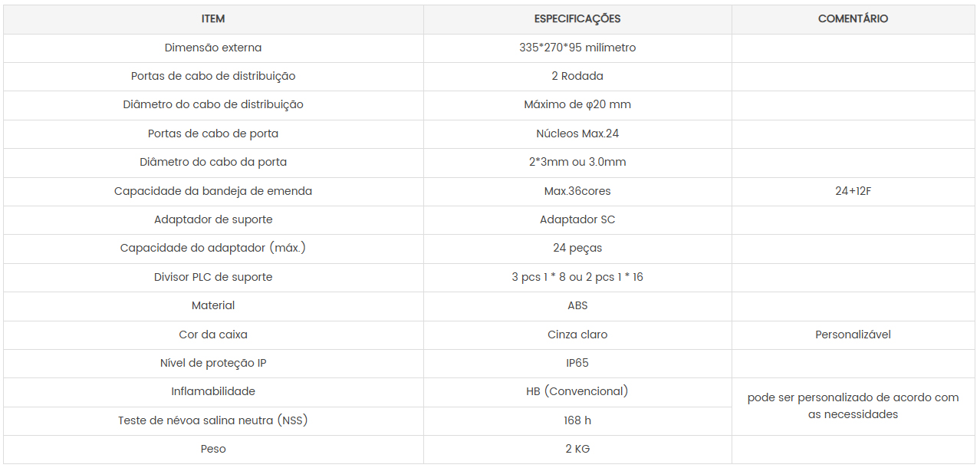Viewport: 980px width, 468px height.
Task: Click the ITEM column header
Action: click(213, 19)
